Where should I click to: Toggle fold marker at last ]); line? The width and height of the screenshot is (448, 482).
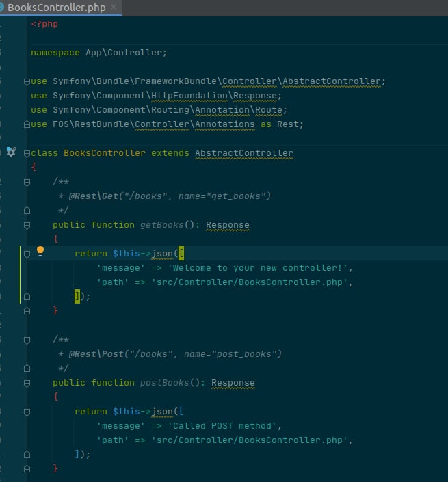click(27, 455)
